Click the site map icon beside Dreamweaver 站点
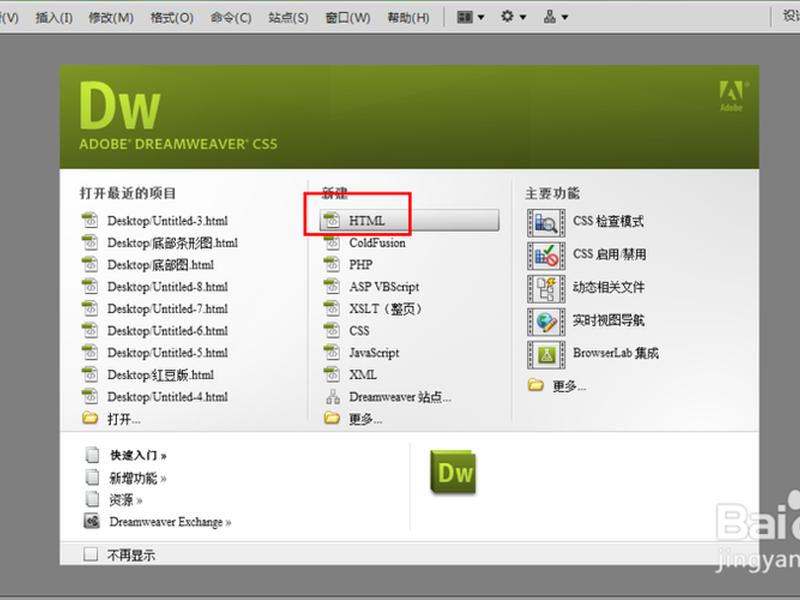800x600 pixels. [x=333, y=396]
